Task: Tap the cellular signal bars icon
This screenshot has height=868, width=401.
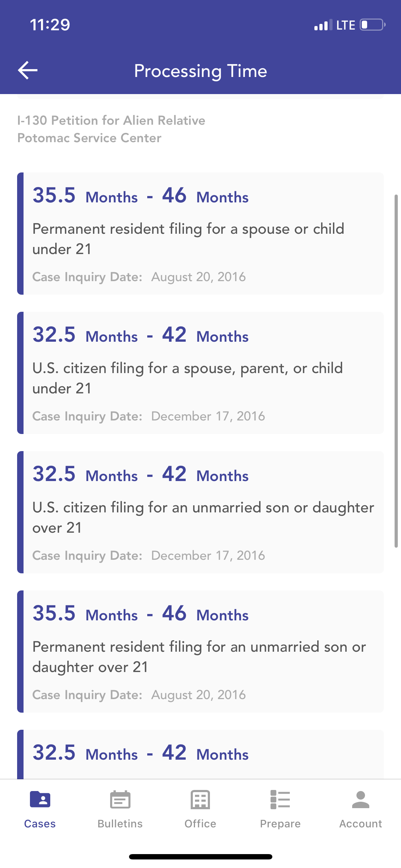Action: [323, 25]
